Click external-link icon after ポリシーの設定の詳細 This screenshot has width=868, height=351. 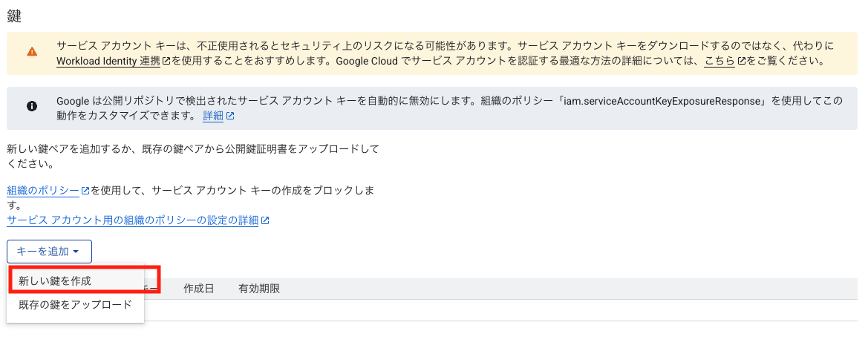pos(265,220)
